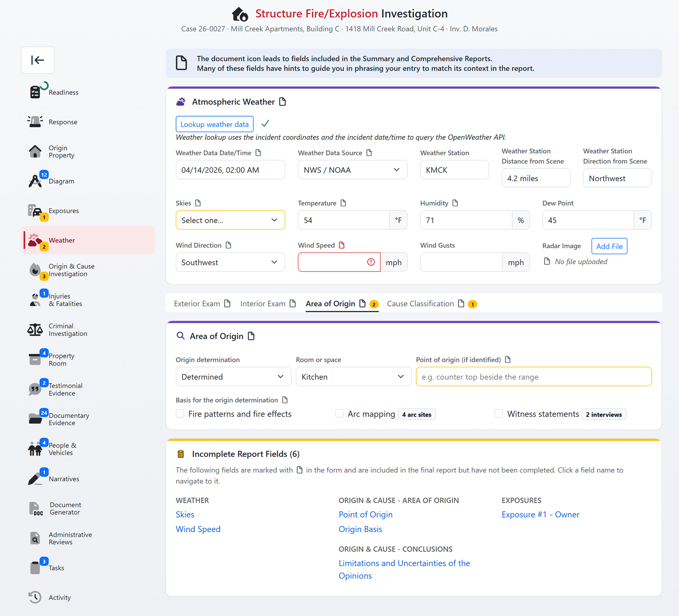Follow the Exposure #1 - Owner link

540,515
